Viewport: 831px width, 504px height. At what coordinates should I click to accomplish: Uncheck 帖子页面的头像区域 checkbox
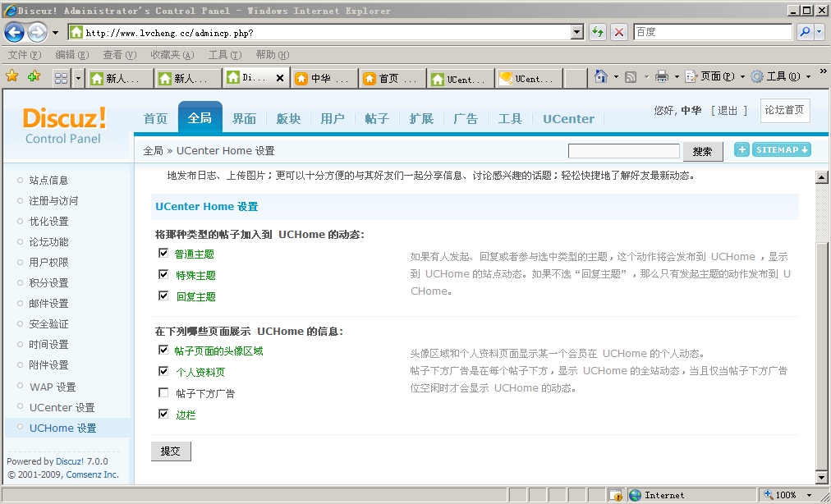(x=163, y=350)
